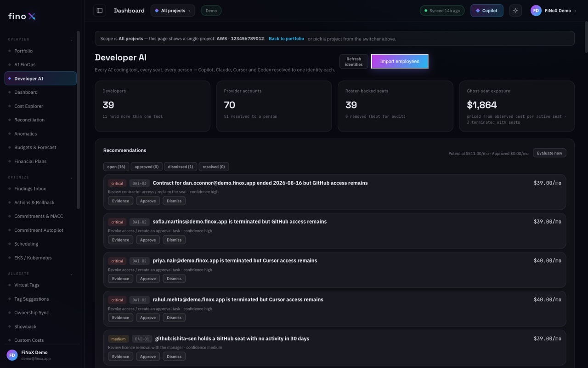Dismiss the github:ishita-sen recommendation

pyautogui.click(x=174, y=356)
